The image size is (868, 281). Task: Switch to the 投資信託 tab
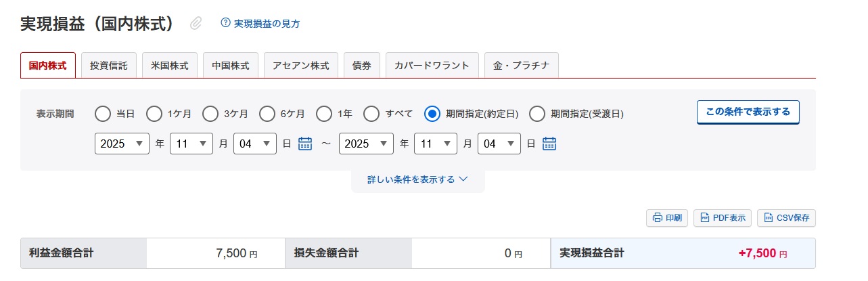coord(109,66)
